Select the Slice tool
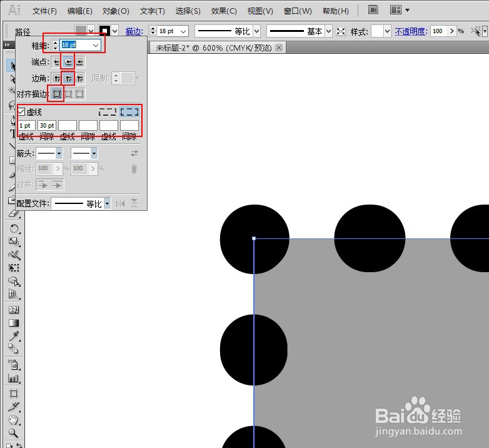This screenshot has height=448, width=489. pos(14,407)
